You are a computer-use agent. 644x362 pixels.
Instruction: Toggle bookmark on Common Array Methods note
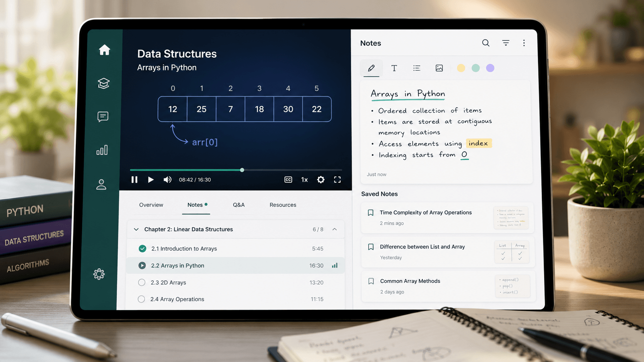tap(371, 281)
